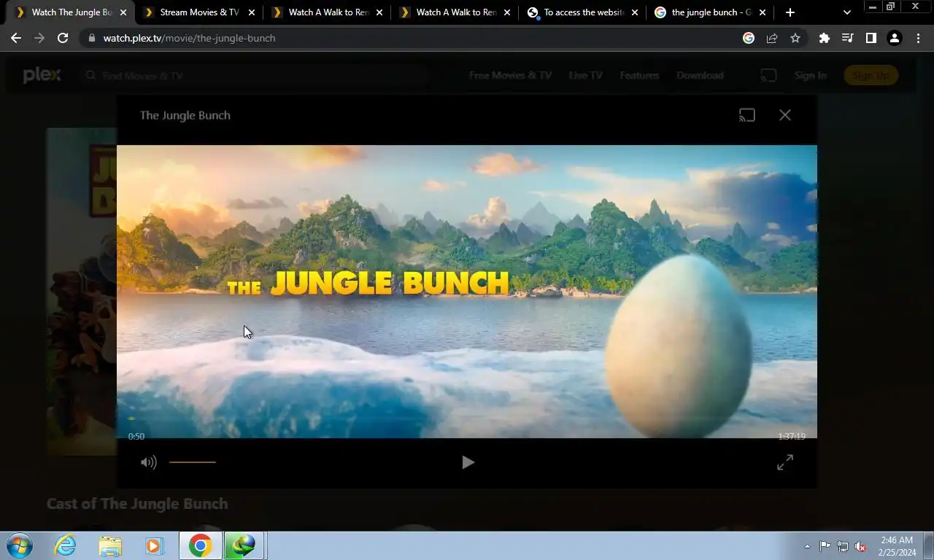This screenshot has width=934, height=560.
Task: Click the Sign Up button
Action: 871,75
